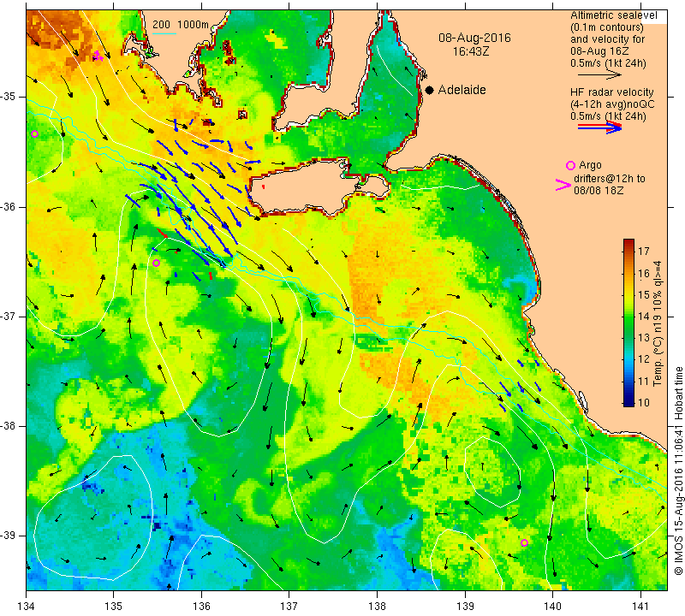The image size is (685, 616).
Task: Click the 137 longitude axis label
Action: (x=289, y=606)
